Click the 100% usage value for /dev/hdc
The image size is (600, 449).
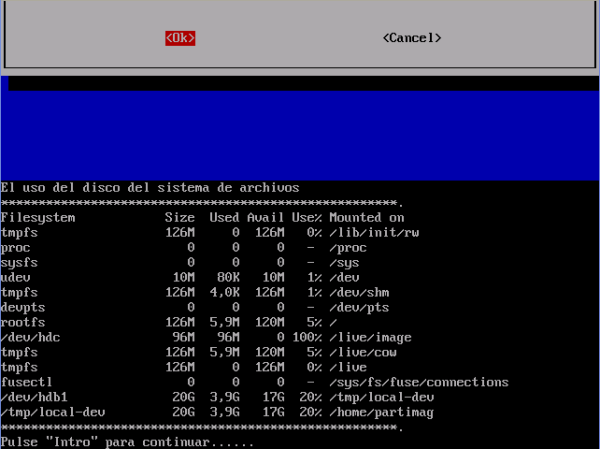306,337
